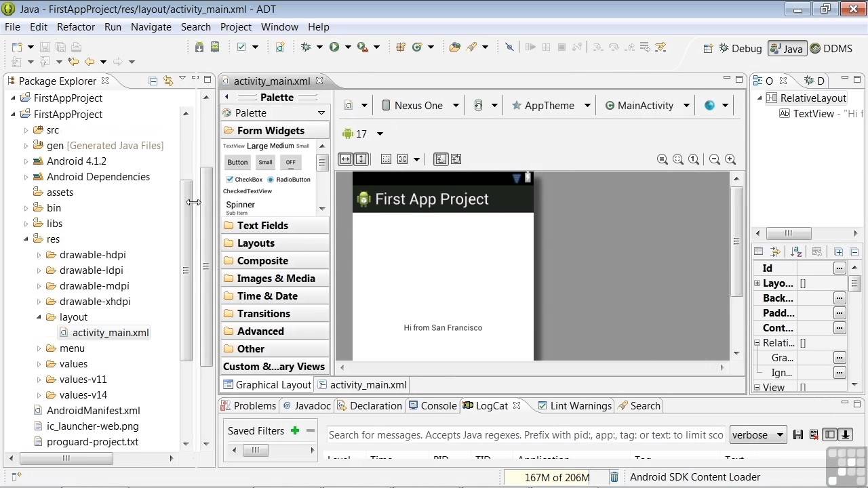Toggle the Show Advanced Properties icon
This screenshot has width=868, height=488.
tap(775, 252)
